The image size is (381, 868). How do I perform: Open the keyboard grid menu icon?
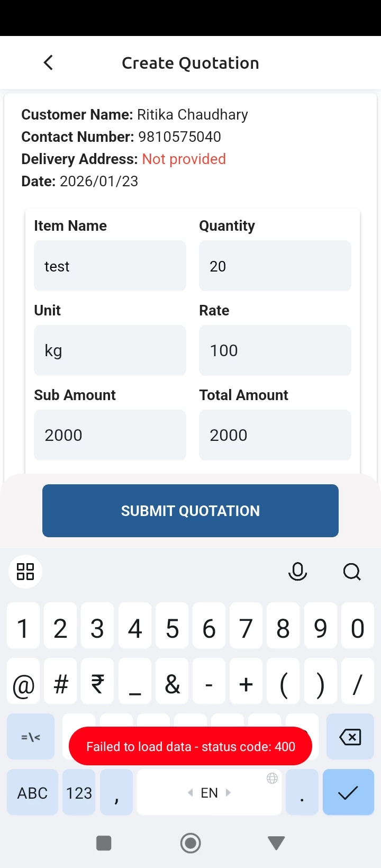coord(25,572)
